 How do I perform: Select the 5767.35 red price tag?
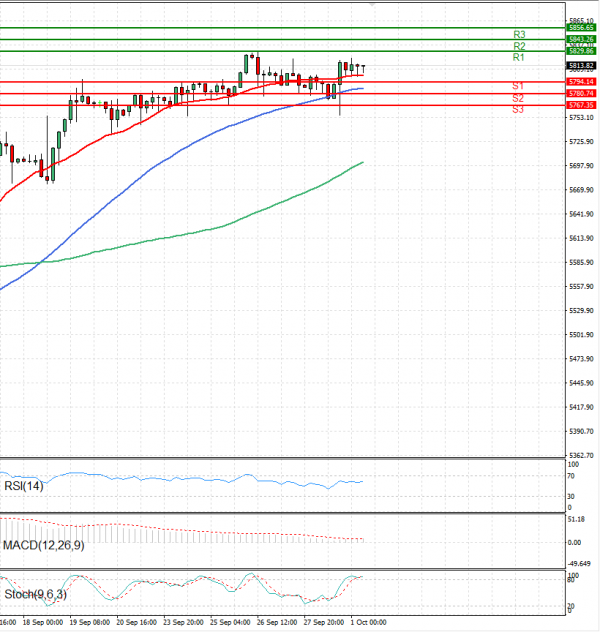coord(581,105)
